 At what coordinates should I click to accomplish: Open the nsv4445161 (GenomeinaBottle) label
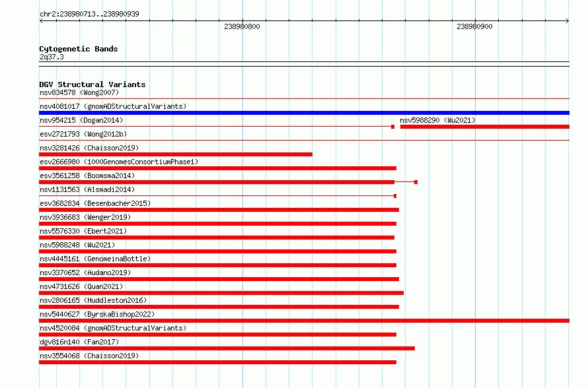[95, 259]
